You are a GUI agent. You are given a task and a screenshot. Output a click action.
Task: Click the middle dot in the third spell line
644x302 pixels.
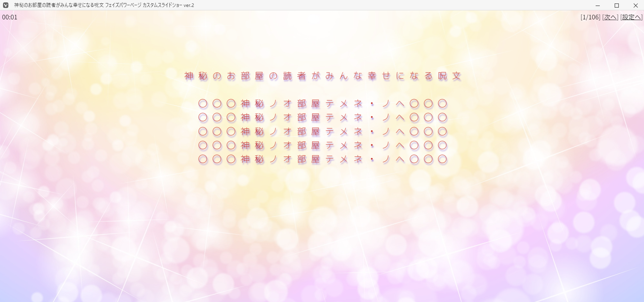pos(372,132)
